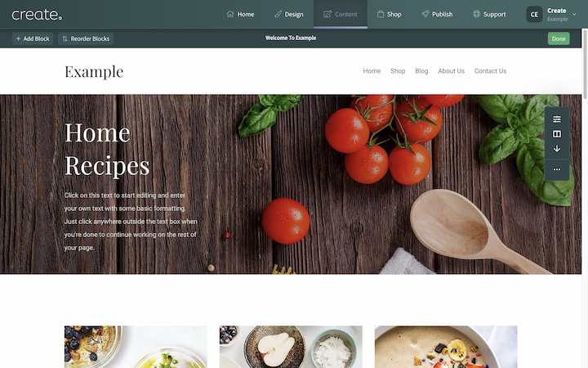Open the Support section
This screenshot has height=368, width=588.
click(x=489, y=14)
